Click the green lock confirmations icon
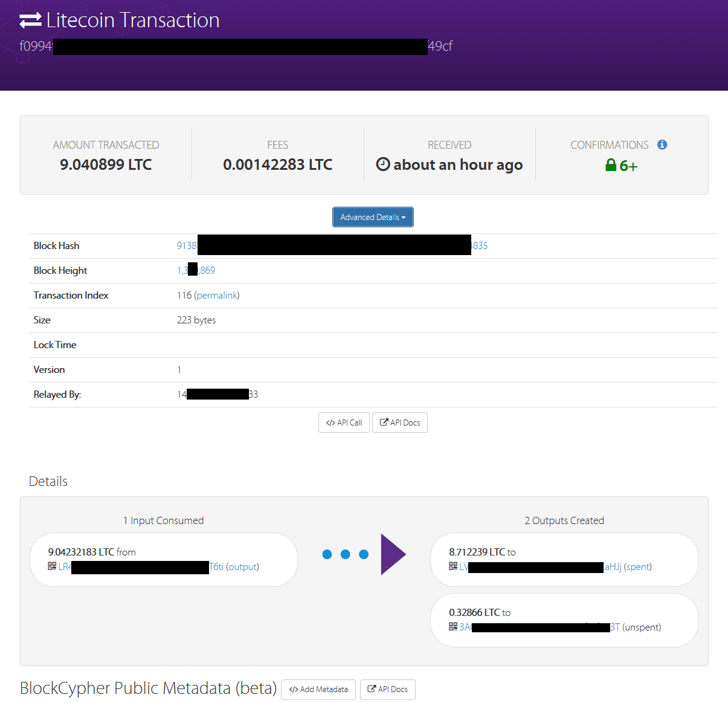Viewport: 728px width, 703px height. [611, 165]
